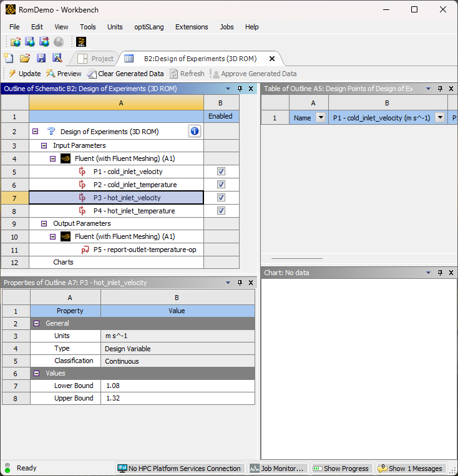The height and width of the screenshot is (476, 458).
Task: Open the Name column filter dropdown
Action: click(x=321, y=117)
